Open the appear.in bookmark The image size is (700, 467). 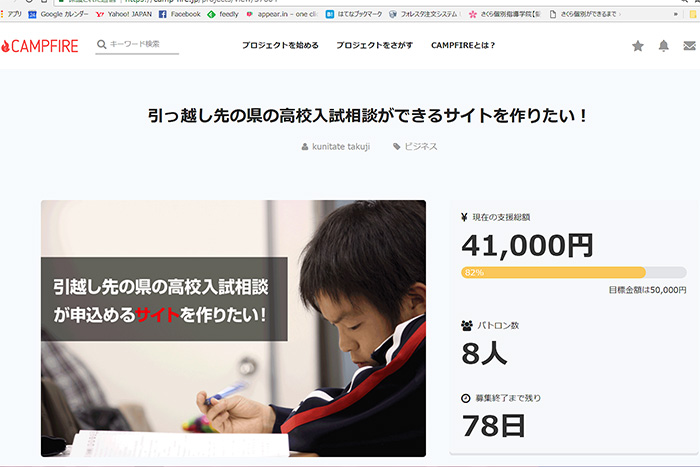269,14
